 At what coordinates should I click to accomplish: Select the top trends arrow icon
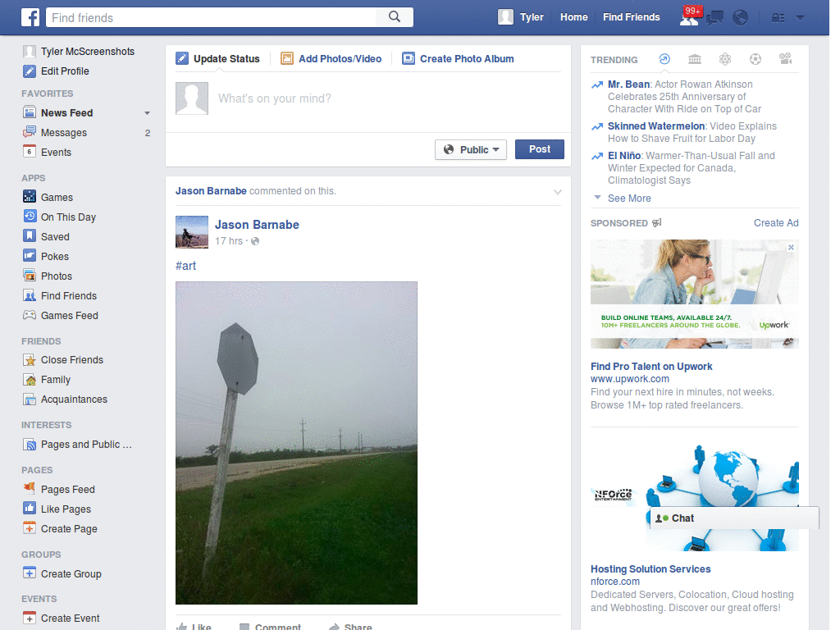664,58
